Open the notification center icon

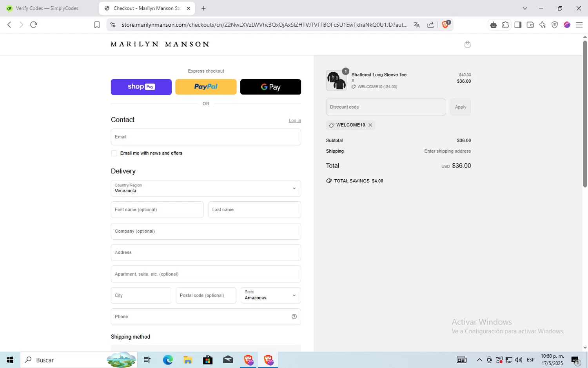point(575,360)
